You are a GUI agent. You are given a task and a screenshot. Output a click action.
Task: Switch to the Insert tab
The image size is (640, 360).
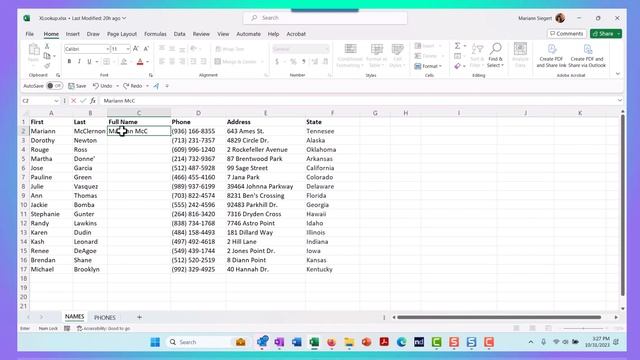pos(73,34)
